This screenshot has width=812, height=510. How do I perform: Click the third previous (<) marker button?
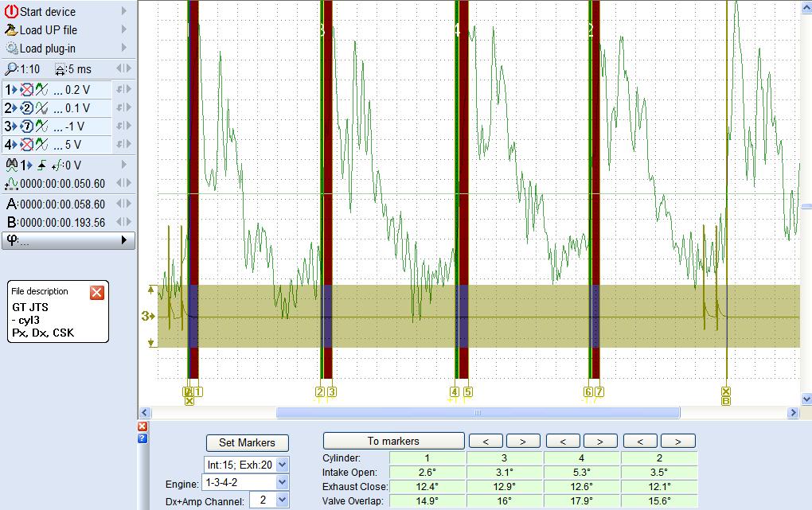click(640, 441)
